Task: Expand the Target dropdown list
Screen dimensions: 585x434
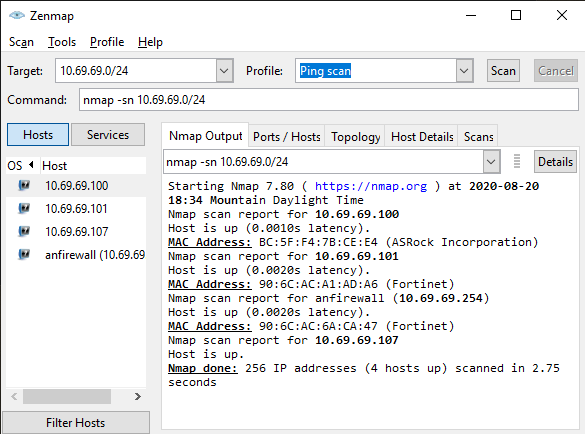Action: click(224, 71)
